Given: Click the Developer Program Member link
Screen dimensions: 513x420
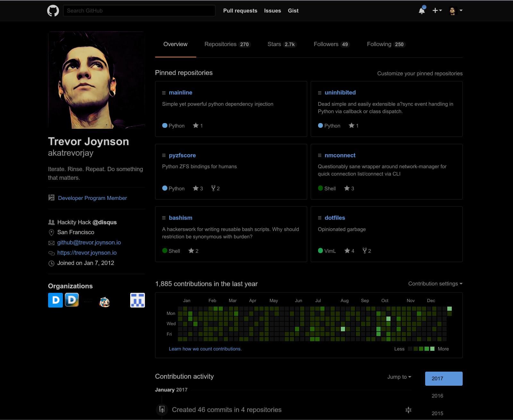Looking at the screenshot, I should click(92, 198).
